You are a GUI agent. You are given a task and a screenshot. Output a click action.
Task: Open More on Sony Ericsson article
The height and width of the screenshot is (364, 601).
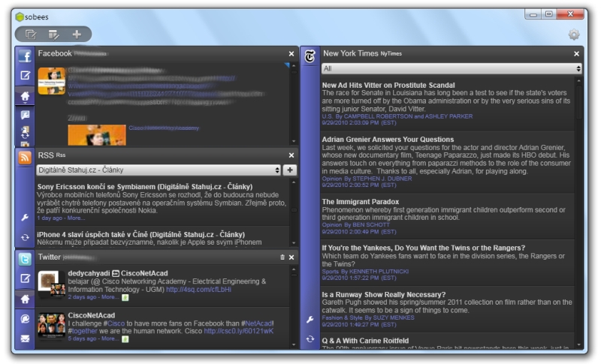(76, 218)
